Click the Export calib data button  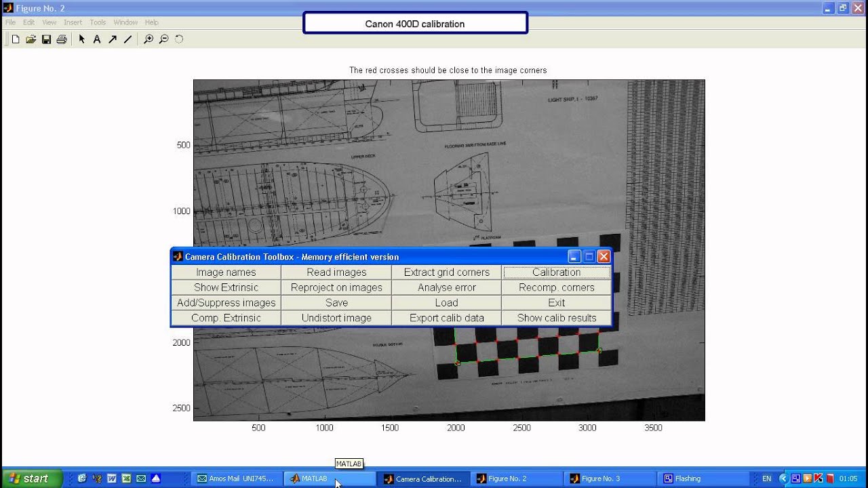(447, 318)
